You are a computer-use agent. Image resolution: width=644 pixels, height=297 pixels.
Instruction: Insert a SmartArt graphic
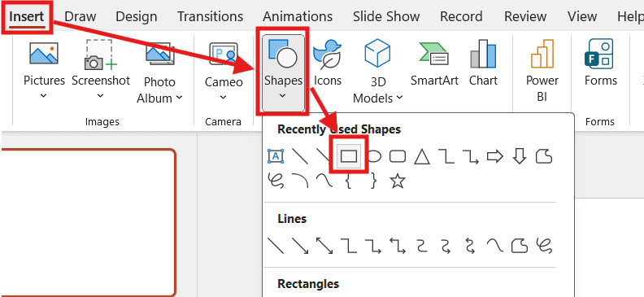[434, 63]
